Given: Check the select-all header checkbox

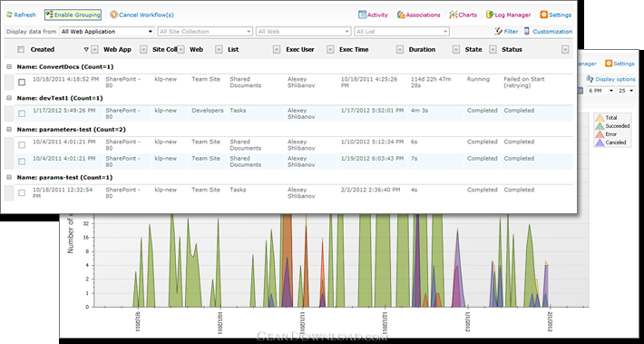Looking at the screenshot, I should pos(21,49).
